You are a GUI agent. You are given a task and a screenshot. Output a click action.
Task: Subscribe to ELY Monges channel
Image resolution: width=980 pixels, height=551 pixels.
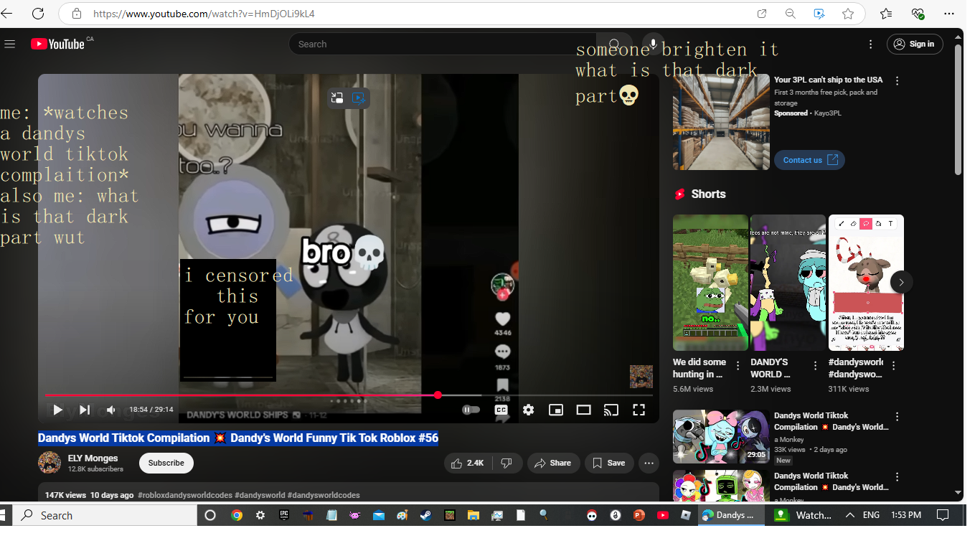tap(166, 463)
